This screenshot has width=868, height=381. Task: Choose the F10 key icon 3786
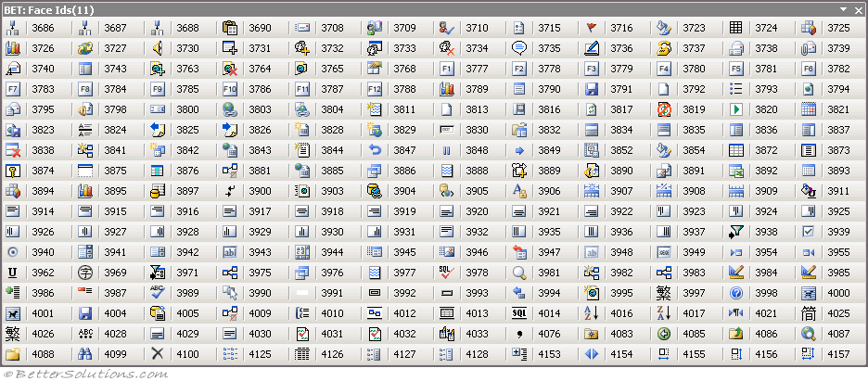click(x=230, y=89)
